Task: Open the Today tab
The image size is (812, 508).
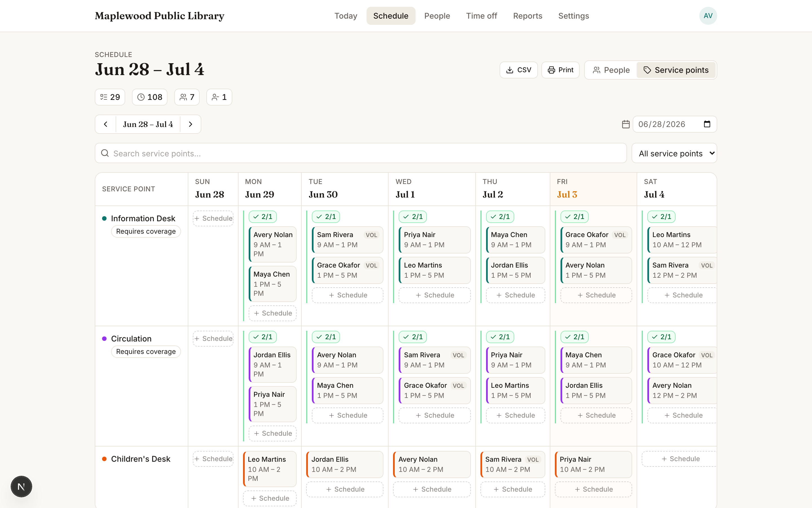Action: [x=346, y=16]
